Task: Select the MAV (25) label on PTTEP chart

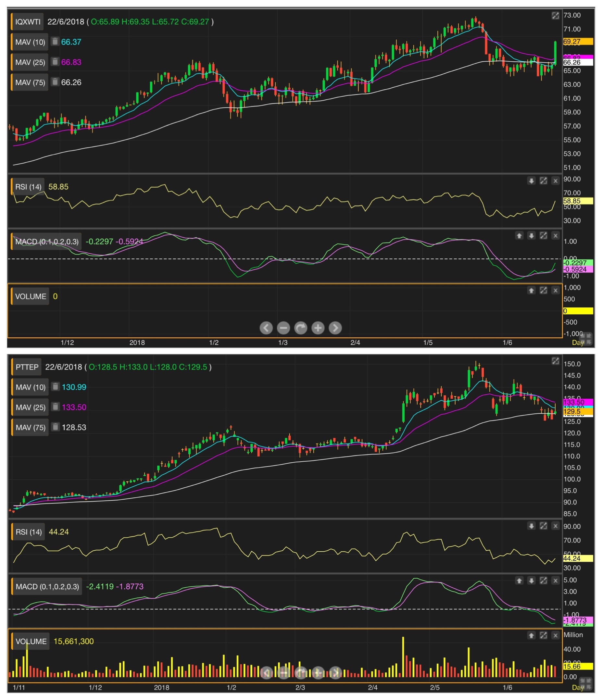Action: [x=30, y=407]
